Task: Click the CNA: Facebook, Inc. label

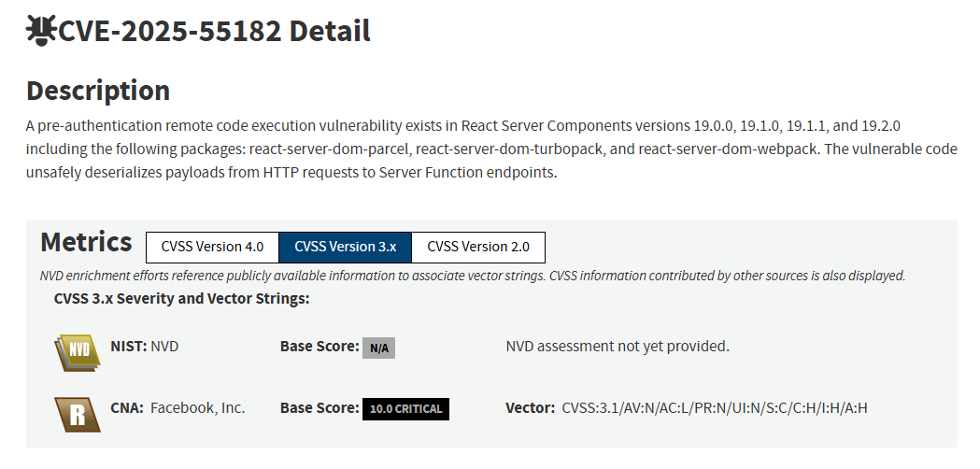Action: (x=178, y=408)
